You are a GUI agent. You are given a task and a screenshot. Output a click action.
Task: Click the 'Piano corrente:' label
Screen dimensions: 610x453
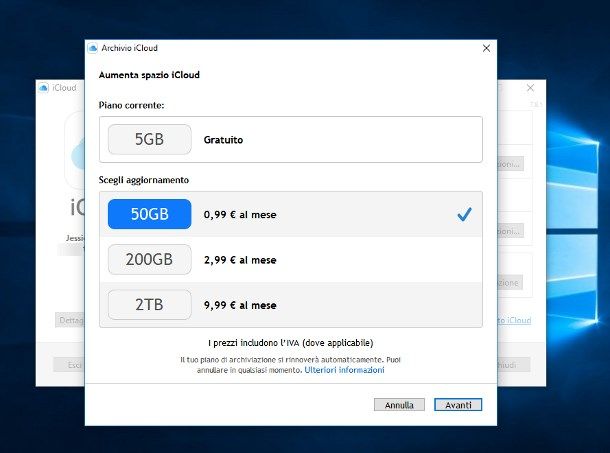tap(131, 105)
